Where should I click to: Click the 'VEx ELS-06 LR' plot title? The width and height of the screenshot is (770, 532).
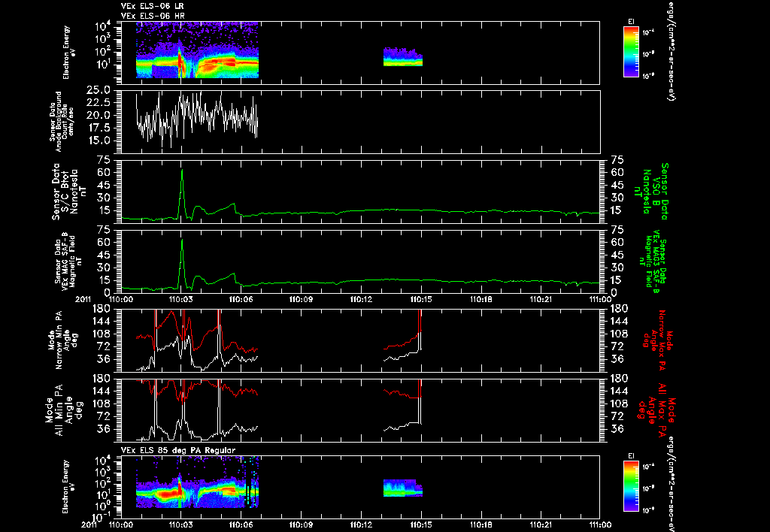(x=153, y=6)
